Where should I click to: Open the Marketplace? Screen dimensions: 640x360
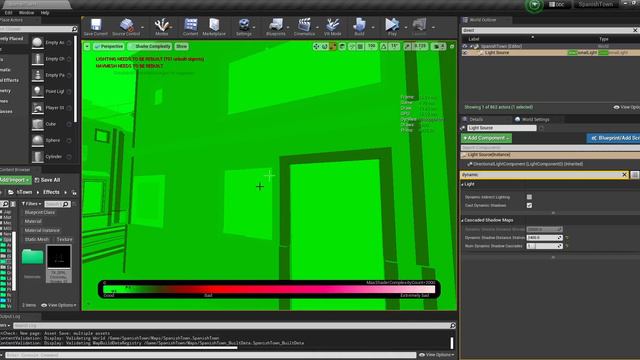click(x=214, y=27)
